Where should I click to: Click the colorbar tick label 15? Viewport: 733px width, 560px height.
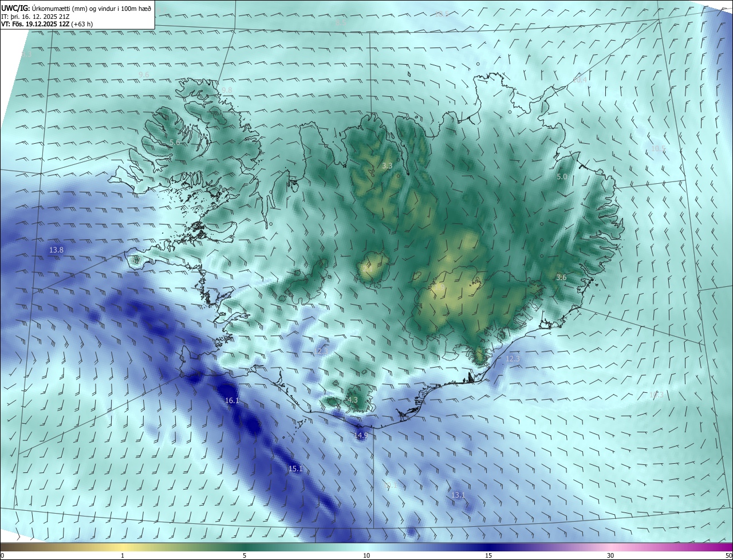(488, 556)
